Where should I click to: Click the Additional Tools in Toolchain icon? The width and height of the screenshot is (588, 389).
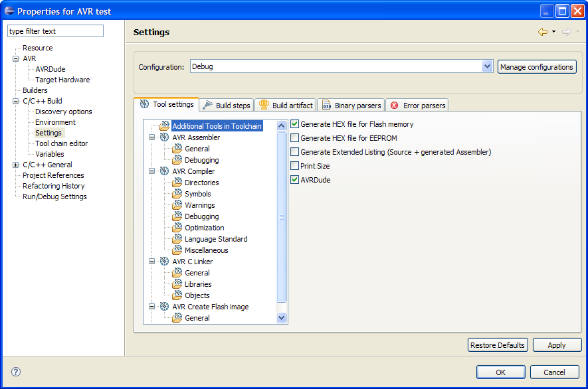[164, 125]
